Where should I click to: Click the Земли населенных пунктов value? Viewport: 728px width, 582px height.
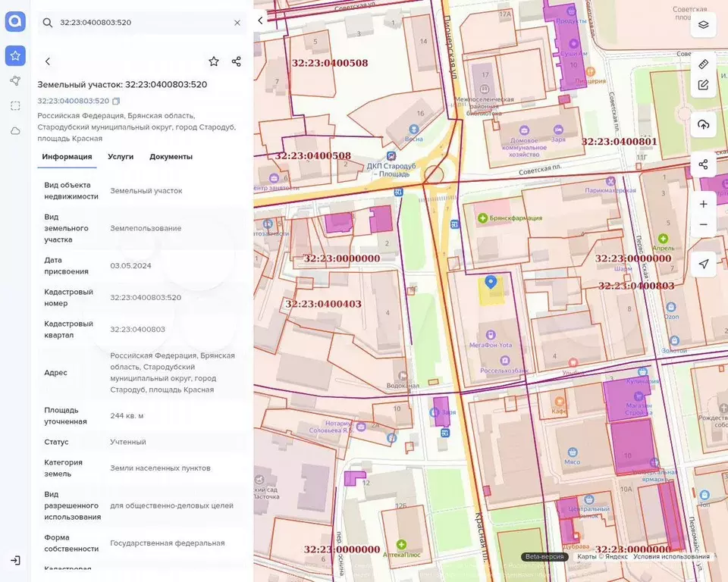(x=160, y=468)
